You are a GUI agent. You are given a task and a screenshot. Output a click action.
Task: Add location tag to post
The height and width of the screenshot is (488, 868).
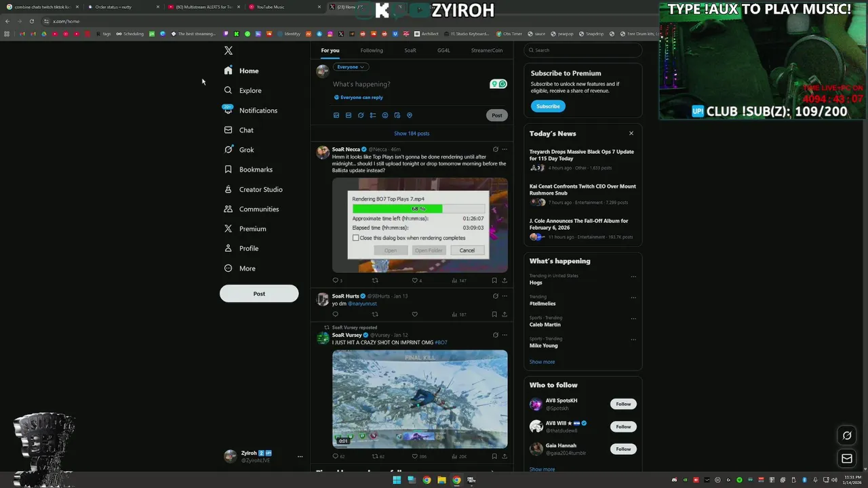pyautogui.click(x=410, y=115)
